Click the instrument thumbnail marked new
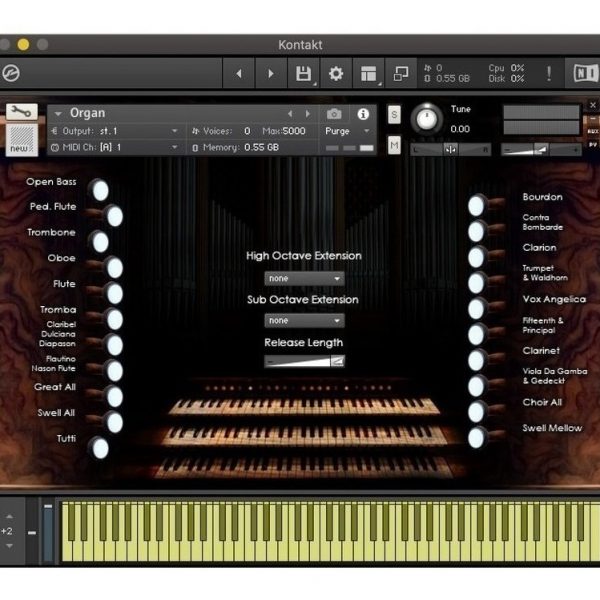Viewport: 600px width, 600px height. coord(21,140)
